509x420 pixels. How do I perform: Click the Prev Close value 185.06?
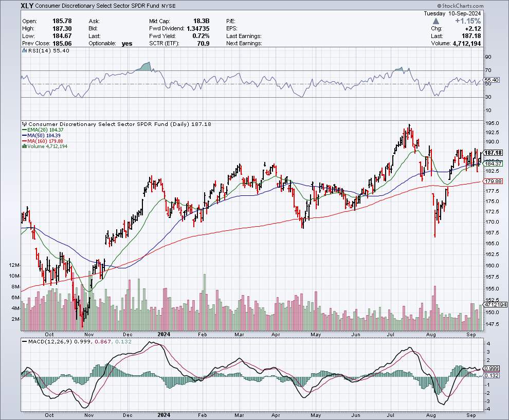coord(62,44)
